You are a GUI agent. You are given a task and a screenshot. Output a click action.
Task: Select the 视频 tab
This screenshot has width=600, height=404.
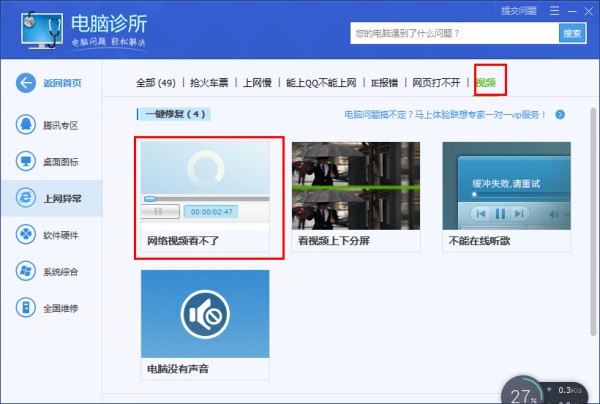click(486, 83)
